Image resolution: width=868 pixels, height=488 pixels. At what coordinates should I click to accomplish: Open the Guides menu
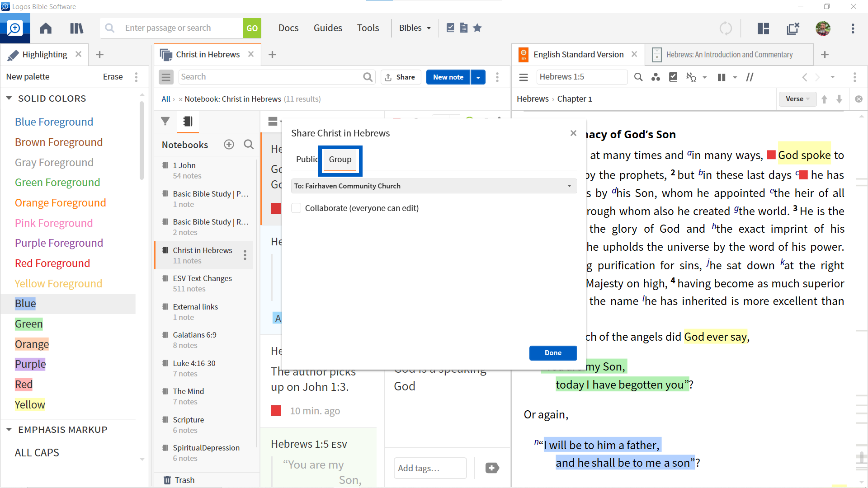pos(328,28)
